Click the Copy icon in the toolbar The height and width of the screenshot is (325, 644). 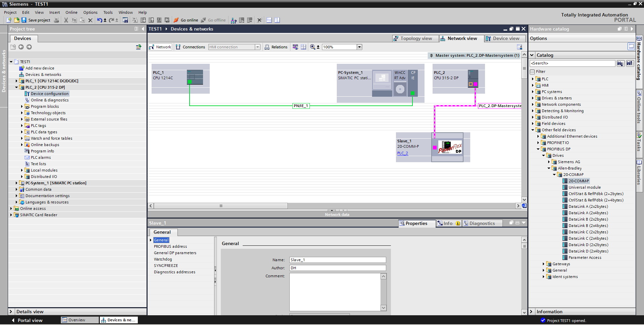(74, 20)
